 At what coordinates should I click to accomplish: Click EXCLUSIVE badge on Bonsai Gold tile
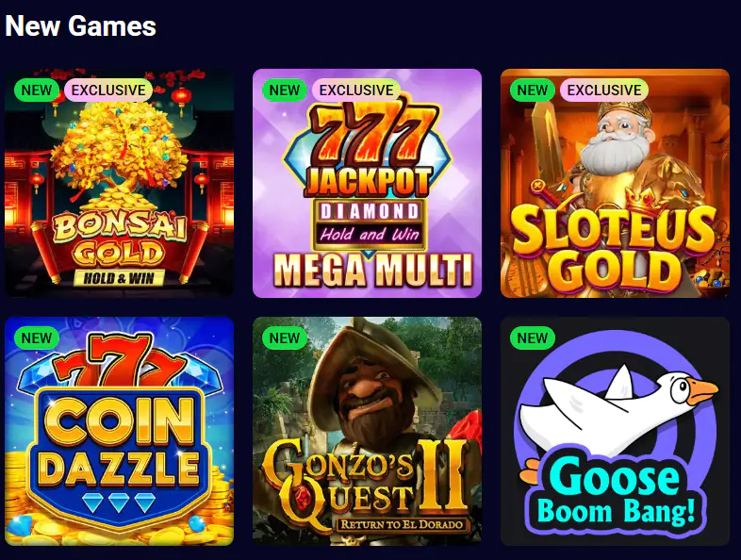[108, 90]
